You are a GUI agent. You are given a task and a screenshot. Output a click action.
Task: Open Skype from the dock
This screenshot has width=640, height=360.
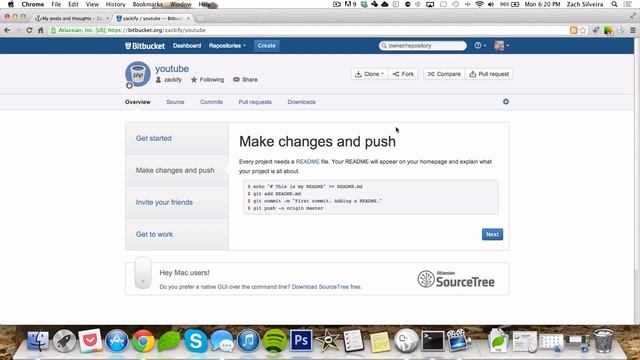[x=196, y=341]
